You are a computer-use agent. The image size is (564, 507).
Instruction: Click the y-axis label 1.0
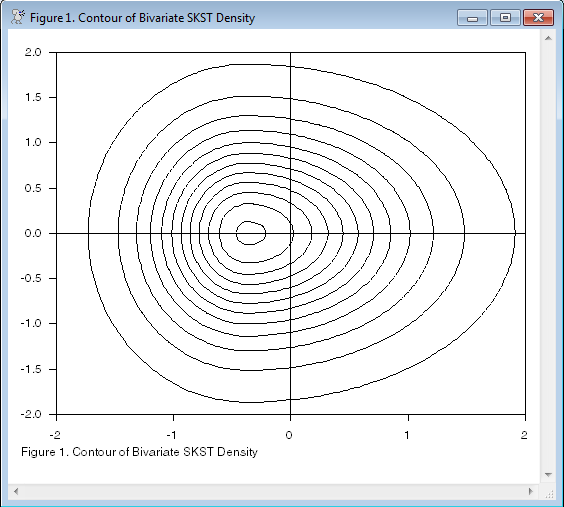click(33, 142)
